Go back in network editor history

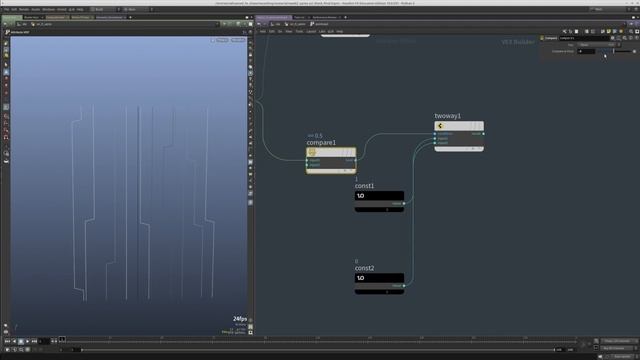[x=259, y=24]
